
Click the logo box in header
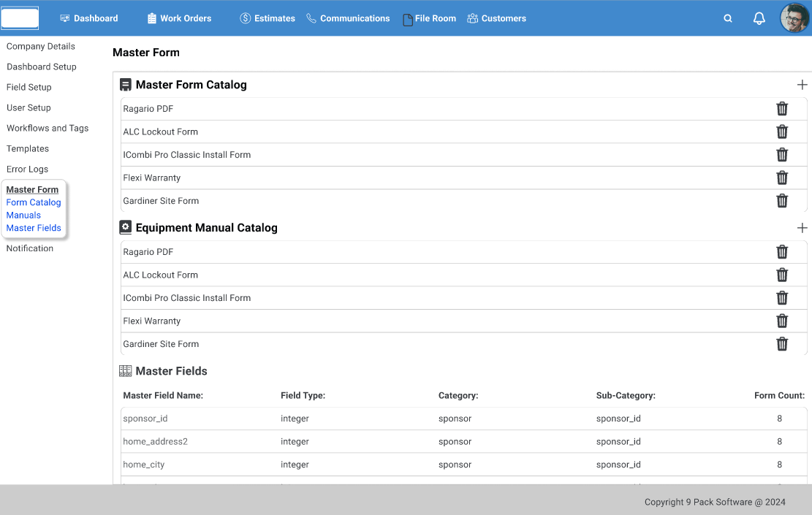(20, 18)
